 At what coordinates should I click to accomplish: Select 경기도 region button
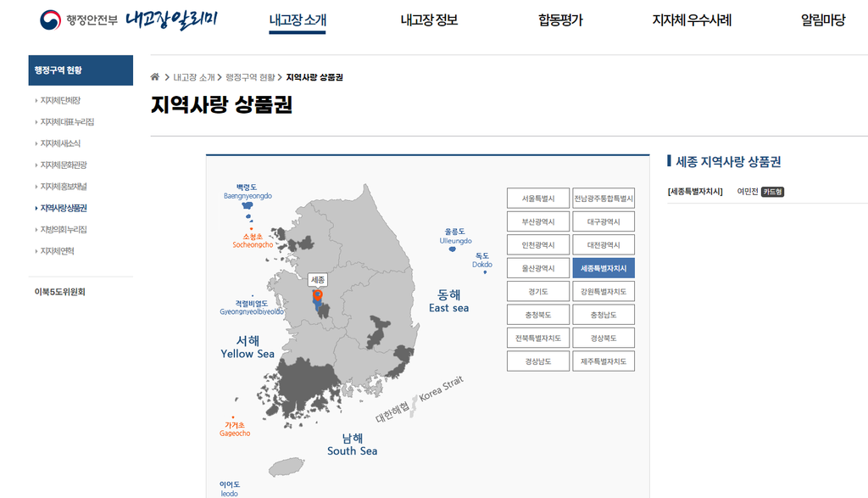point(538,291)
